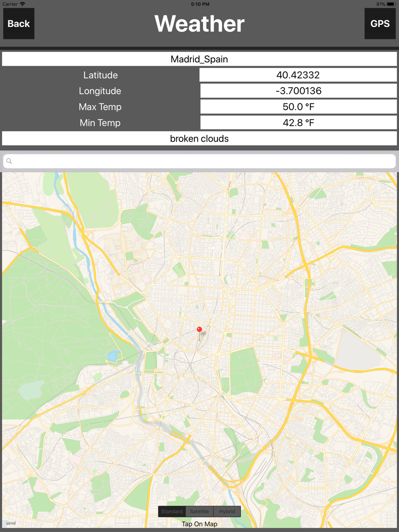399x532 pixels.
Task: Click the Longitude label
Action: click(x=100, y=91)
